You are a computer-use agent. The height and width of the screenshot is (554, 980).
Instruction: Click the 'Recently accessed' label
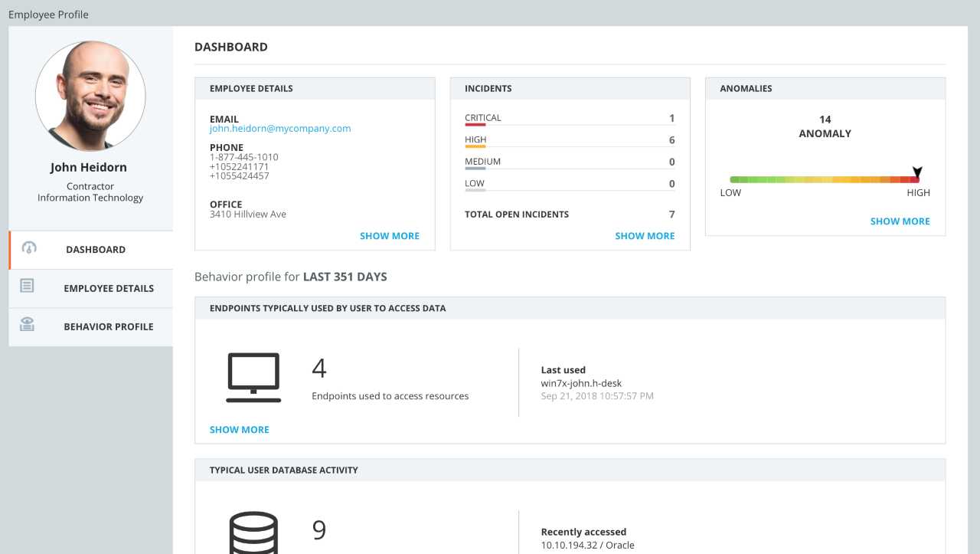[x=583, y=532]
